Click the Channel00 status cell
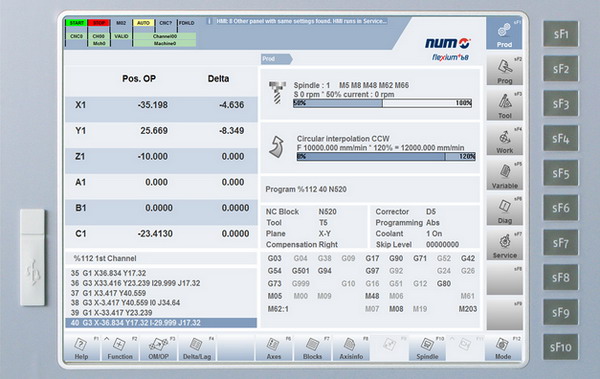600x379 pixels. click(165, 36)
